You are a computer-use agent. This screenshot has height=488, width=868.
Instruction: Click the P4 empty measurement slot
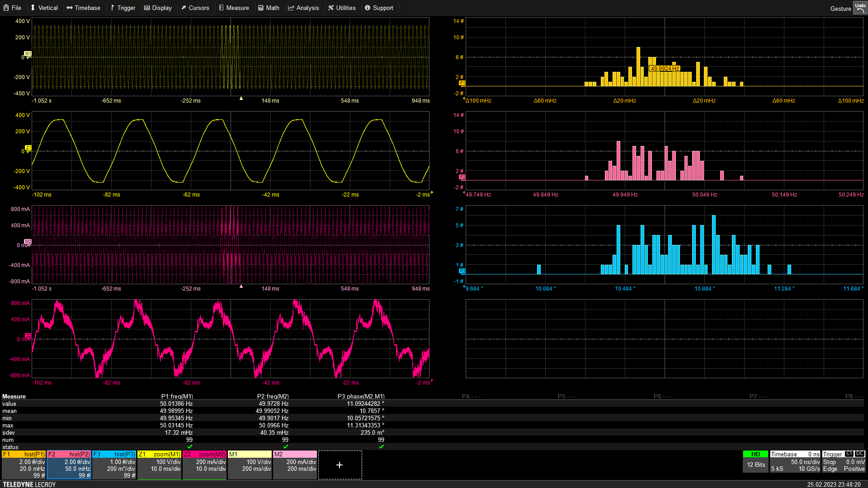[471, 396]
